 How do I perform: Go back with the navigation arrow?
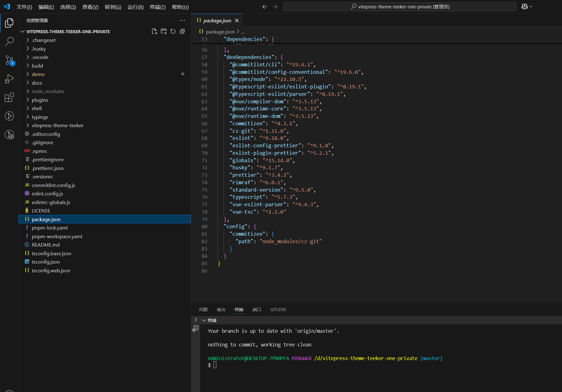pyautogui.click(x=265, y=7)
